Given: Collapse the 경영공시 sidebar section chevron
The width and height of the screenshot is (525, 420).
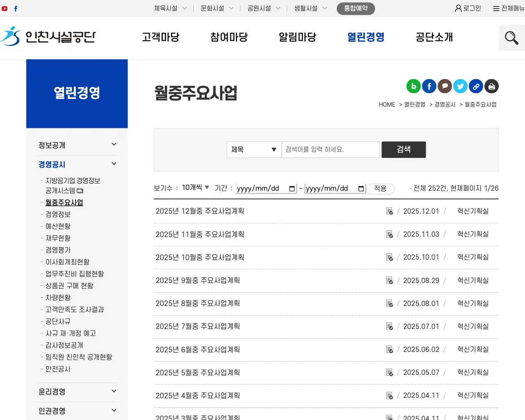Looking at the screenshot, I should click(114, 163).
